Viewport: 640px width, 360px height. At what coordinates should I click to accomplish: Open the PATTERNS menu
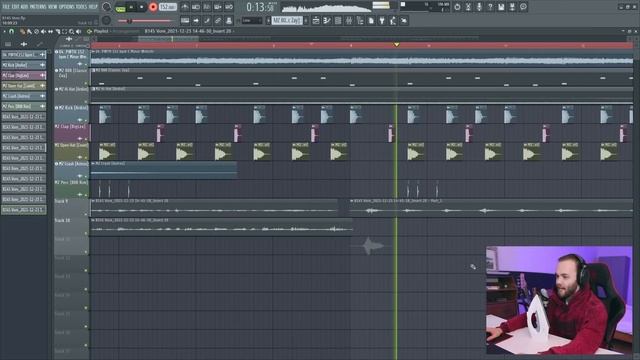coord(38,7)
